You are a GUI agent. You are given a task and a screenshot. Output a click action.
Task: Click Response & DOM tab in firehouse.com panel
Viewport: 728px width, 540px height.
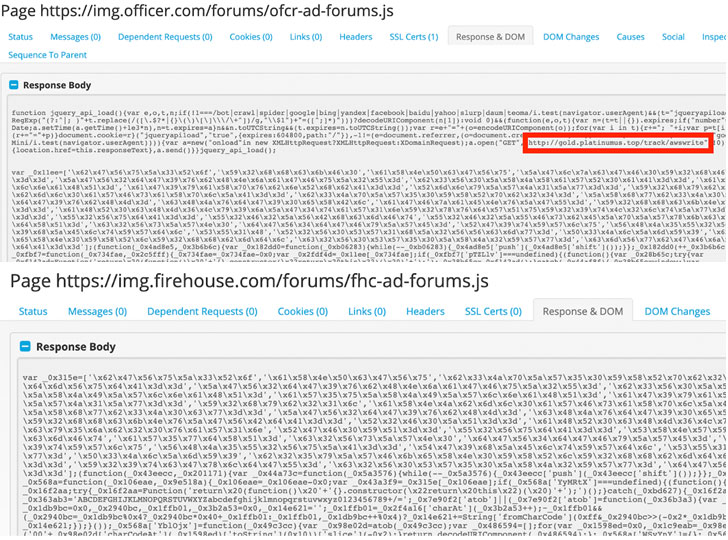(x=583, y=311)
